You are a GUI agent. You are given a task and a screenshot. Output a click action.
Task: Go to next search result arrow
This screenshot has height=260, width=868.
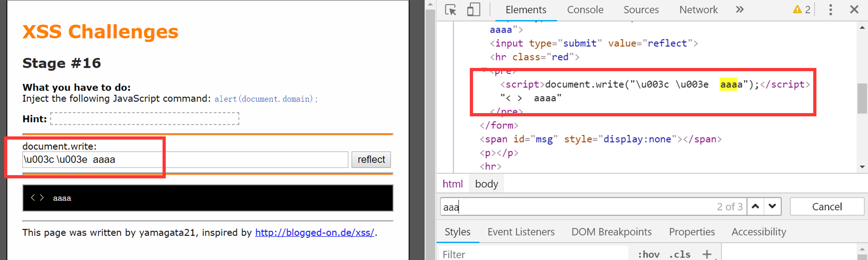pyautogui.click(x=772, y=207)
